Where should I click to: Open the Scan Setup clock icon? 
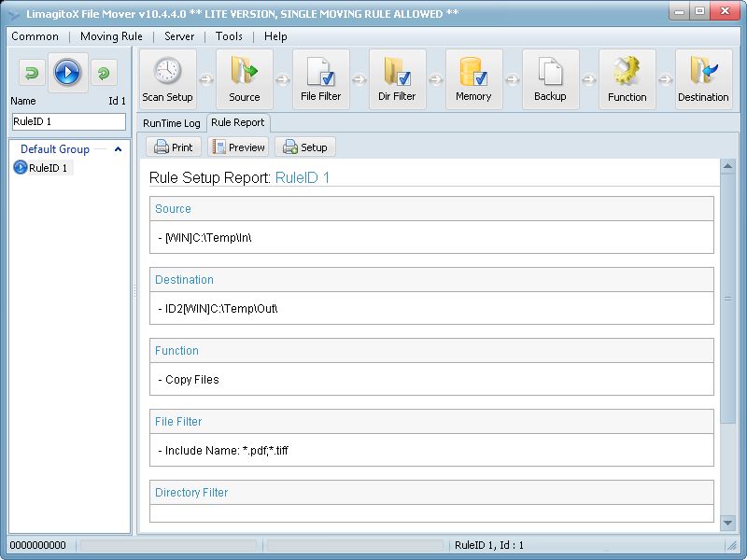(x=168, y=79)
